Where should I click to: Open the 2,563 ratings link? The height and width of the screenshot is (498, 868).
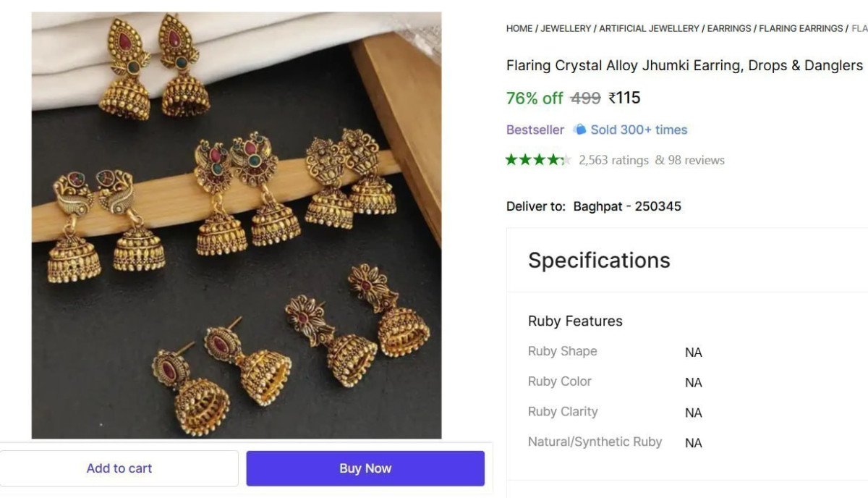[x=613, y=160]
